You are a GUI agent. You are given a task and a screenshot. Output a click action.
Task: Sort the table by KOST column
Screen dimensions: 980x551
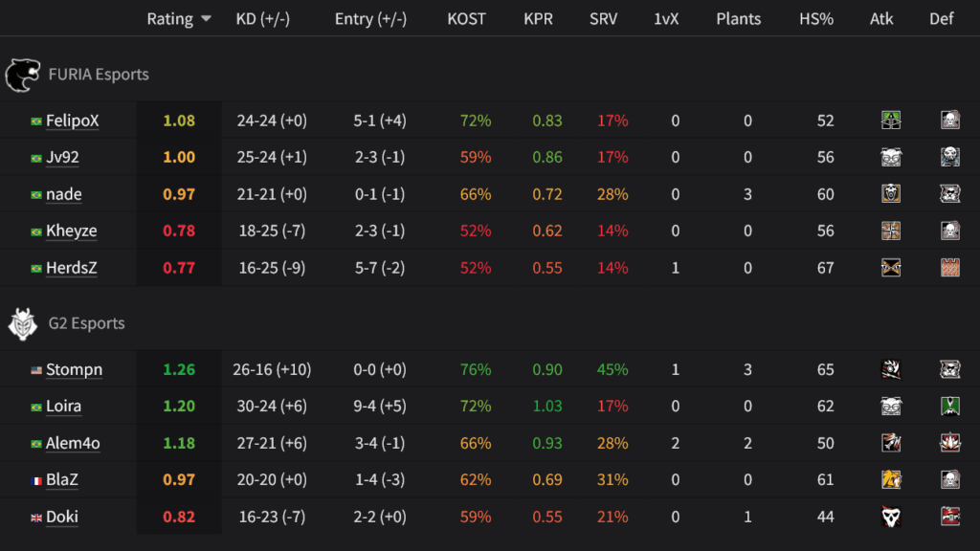coord(466,18)
